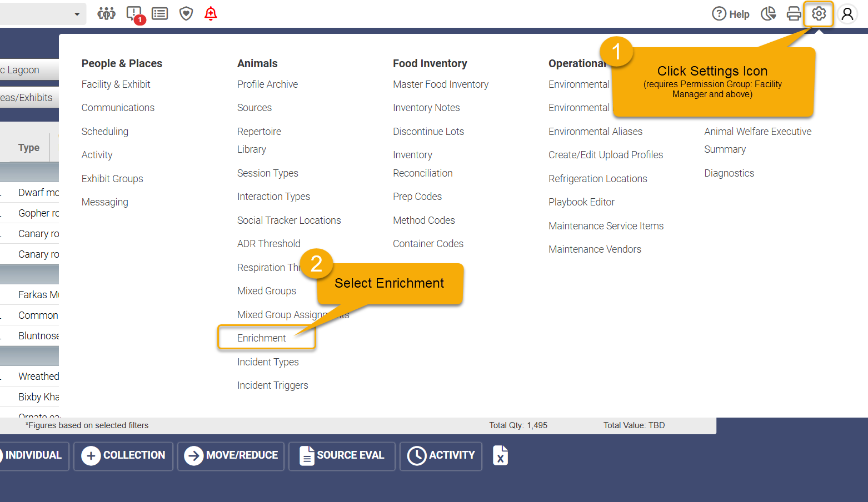Open the user profile icon
The width and height of the screenshot is (868, 502).
(x=847, y=14)
